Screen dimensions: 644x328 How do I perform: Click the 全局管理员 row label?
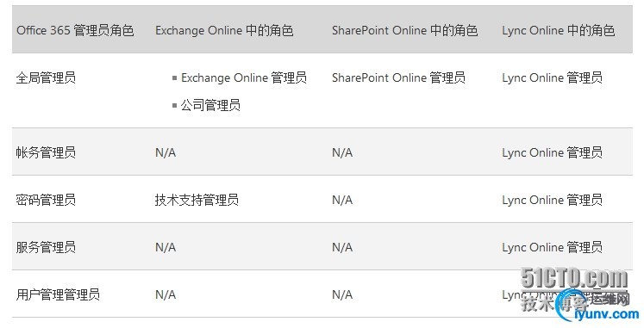[x=46, y=77]
